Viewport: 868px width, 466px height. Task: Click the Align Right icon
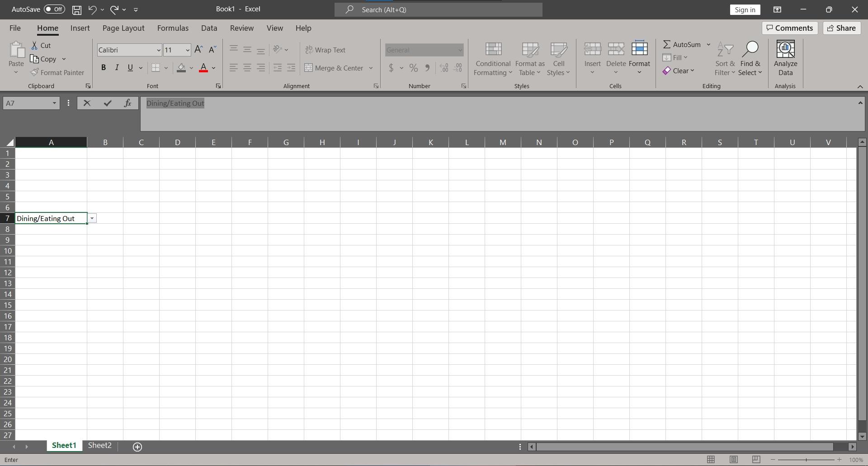[x=261, y=68]
